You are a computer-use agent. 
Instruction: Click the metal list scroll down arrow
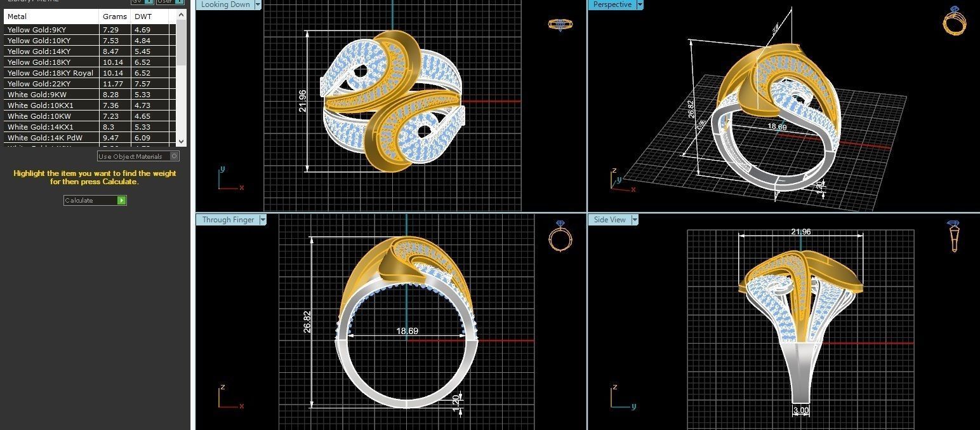click(x=182, y=141)
